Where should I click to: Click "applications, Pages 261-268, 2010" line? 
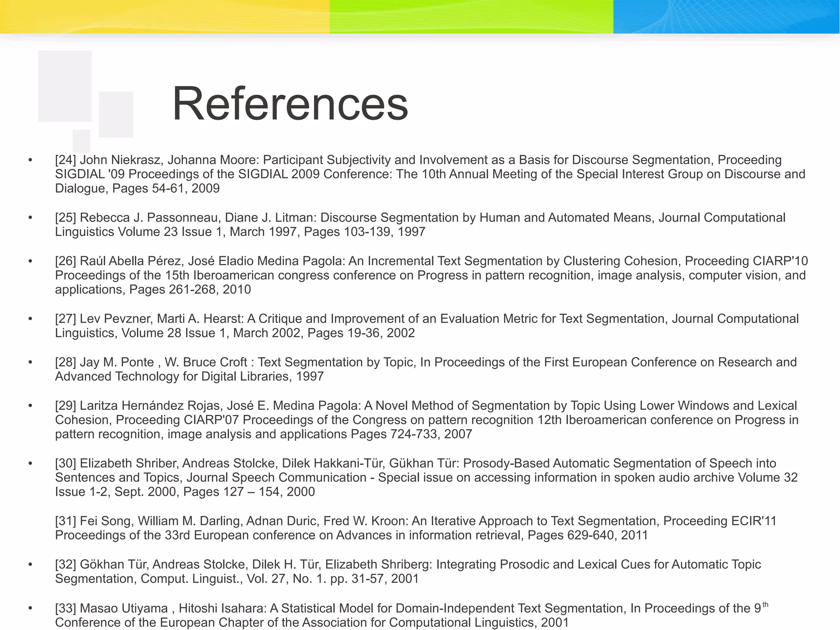tap(153, 289)
